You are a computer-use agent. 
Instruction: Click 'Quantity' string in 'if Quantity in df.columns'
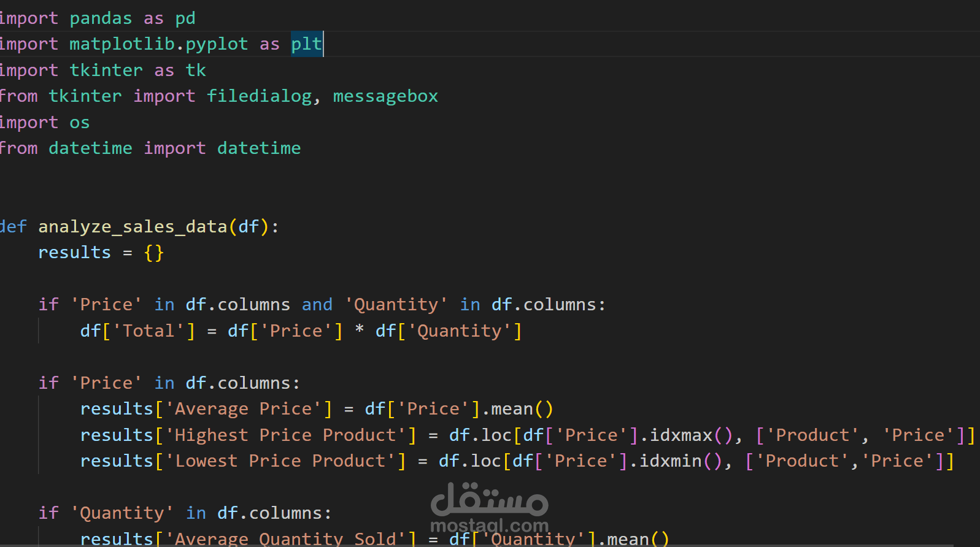[x=122, y=513]
